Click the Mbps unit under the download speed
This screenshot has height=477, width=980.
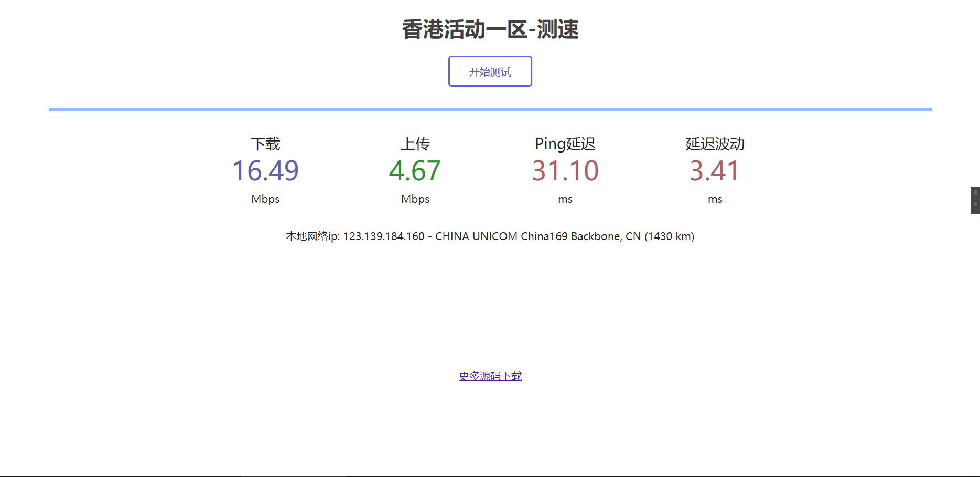pos(265,199)
